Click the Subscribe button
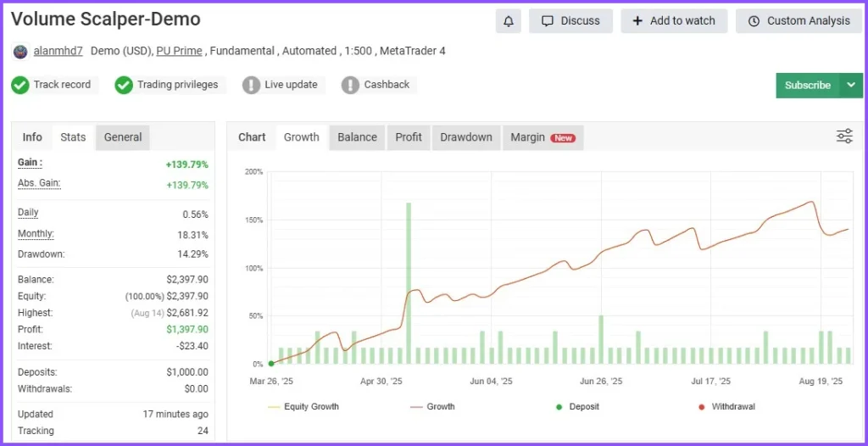Screen dimensions: 868x446 click(808, 86)
